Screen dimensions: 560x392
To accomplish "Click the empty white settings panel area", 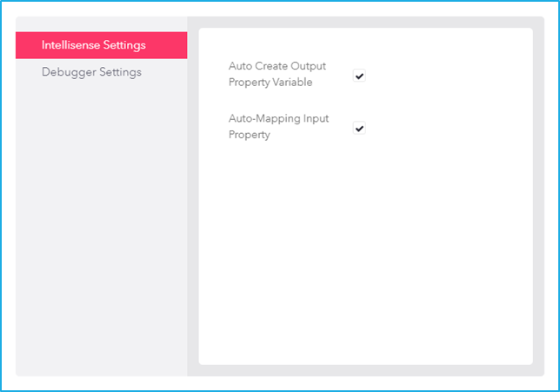I will (x=366, y=250).
